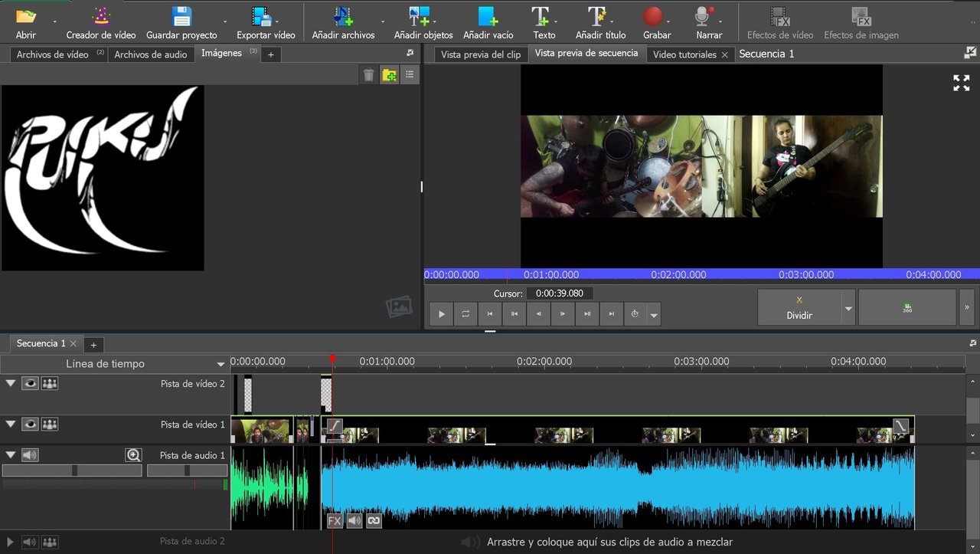Open the Dividir options dropdown arrow

(848, 309)
